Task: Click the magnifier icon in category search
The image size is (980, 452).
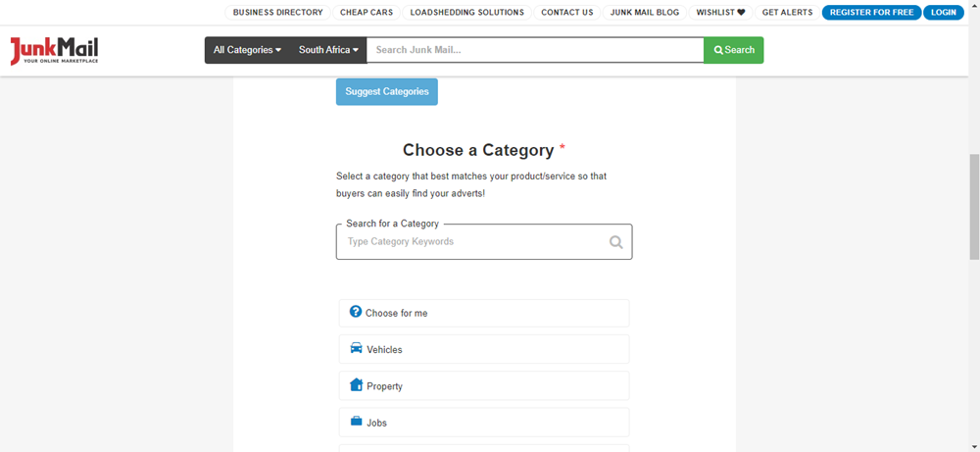Action: (615, 242)
